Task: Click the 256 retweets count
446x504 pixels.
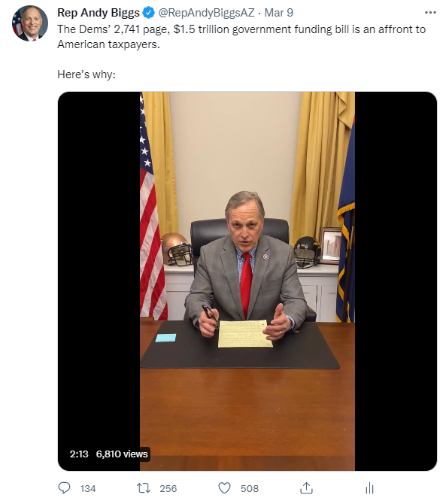Action: point(168,488)
